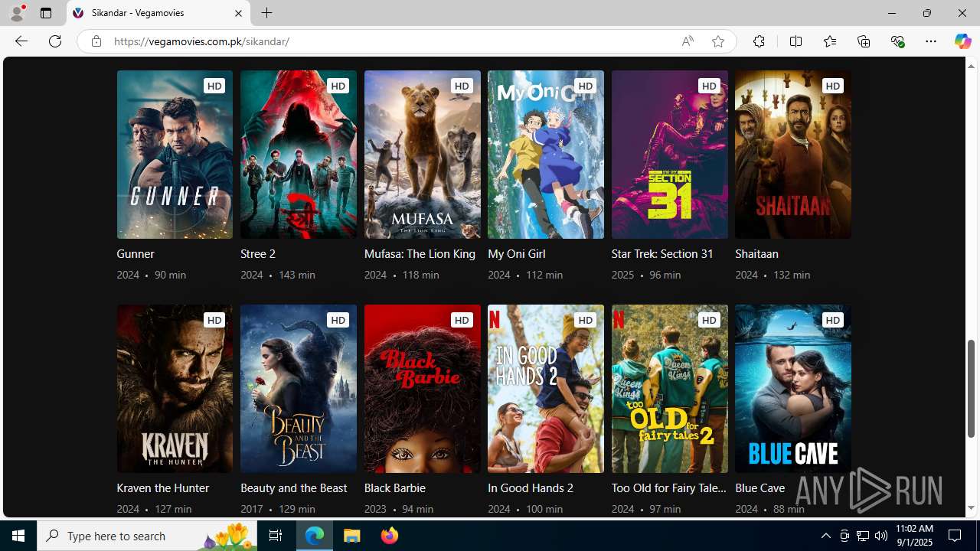Open network status tray icon
980x551 pixels.
tap(863, 536)
